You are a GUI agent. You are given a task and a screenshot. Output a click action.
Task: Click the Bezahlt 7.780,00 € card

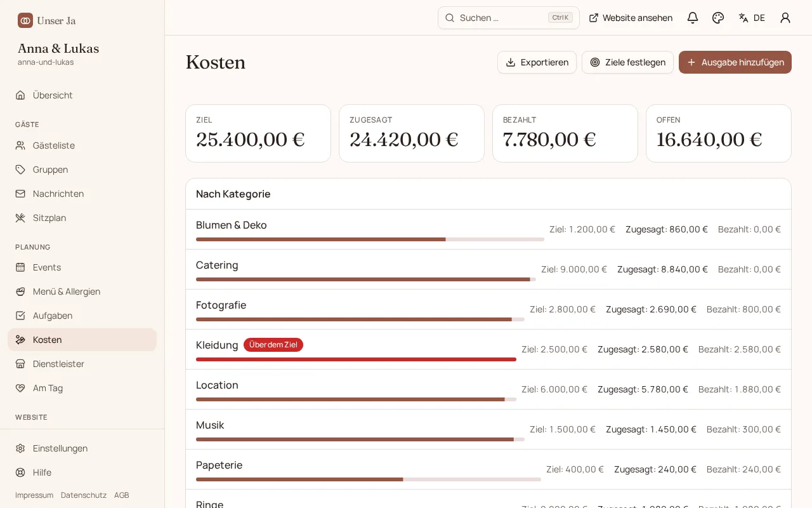pyautogui.click(x=565, y=133)
